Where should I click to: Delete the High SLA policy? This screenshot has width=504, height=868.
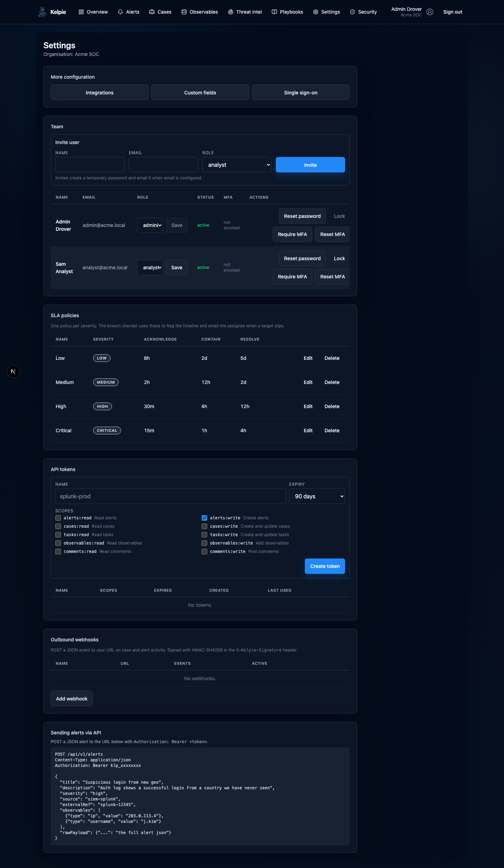tap(332, 406)
